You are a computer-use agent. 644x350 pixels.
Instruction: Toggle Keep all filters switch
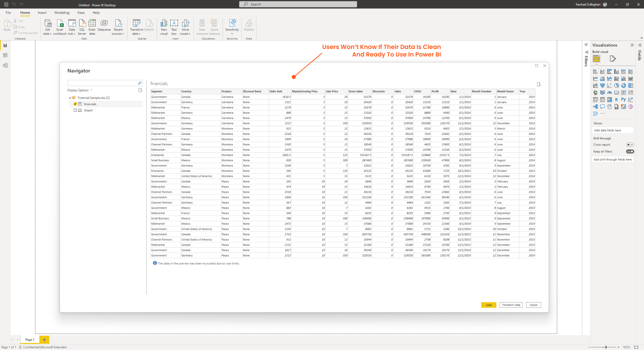pos(630,151)
